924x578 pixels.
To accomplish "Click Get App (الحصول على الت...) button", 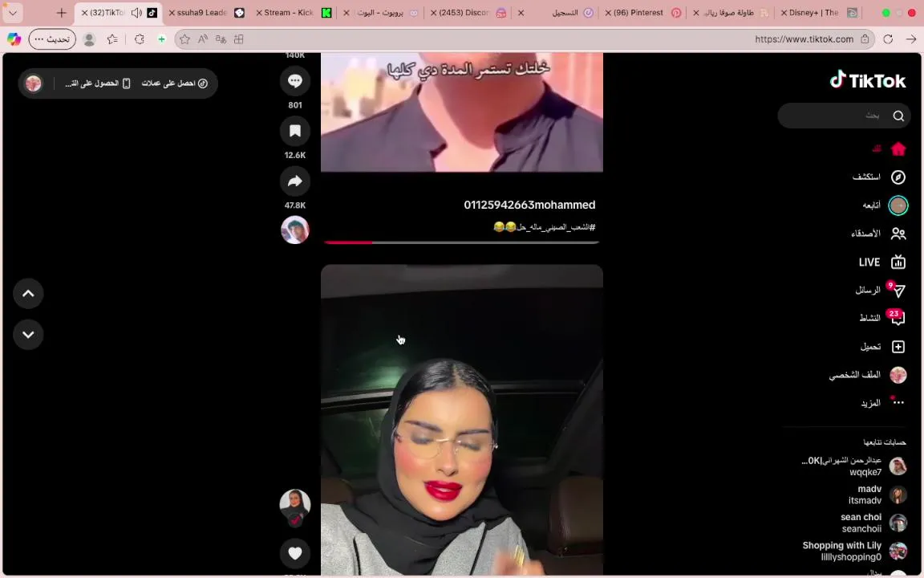I will coord(97,83).
